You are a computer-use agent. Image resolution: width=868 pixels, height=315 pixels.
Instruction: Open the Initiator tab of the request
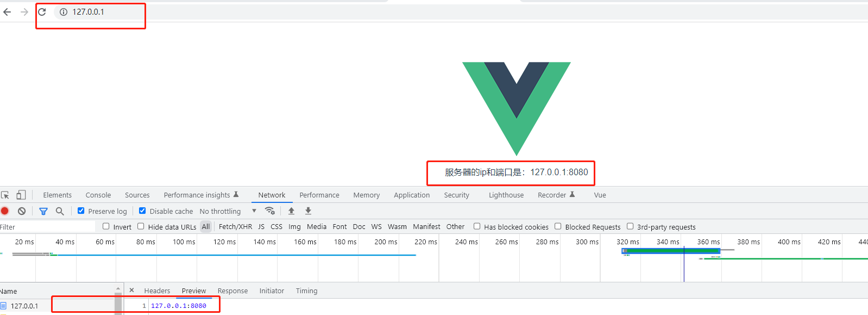pos(272,291)
